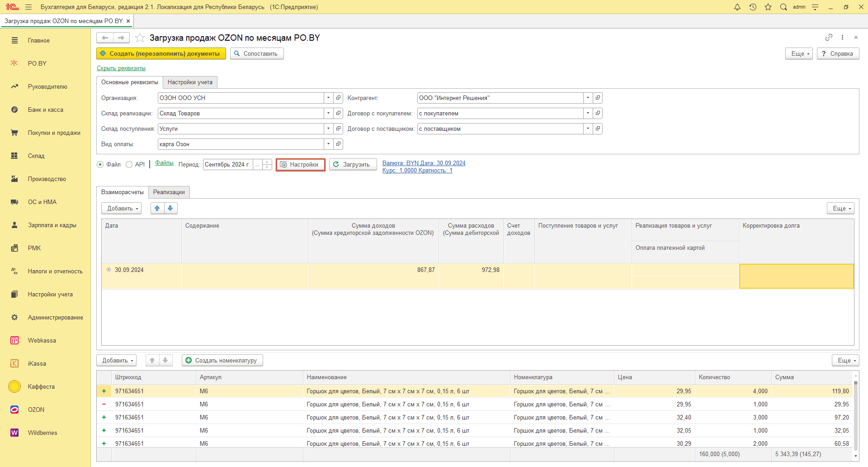Open the Склад поступления dropdown arrow
The width and height of the screenshot is (868, 467).
click(329, 129)
